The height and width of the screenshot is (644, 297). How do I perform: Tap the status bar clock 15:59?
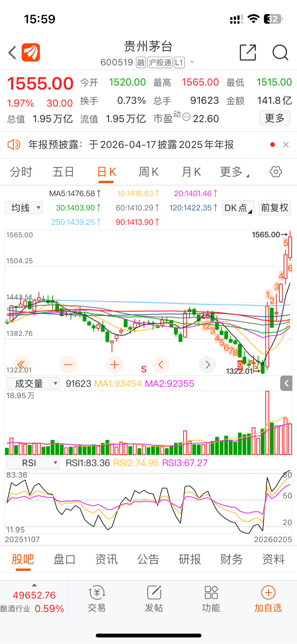(x=39, y=19)
